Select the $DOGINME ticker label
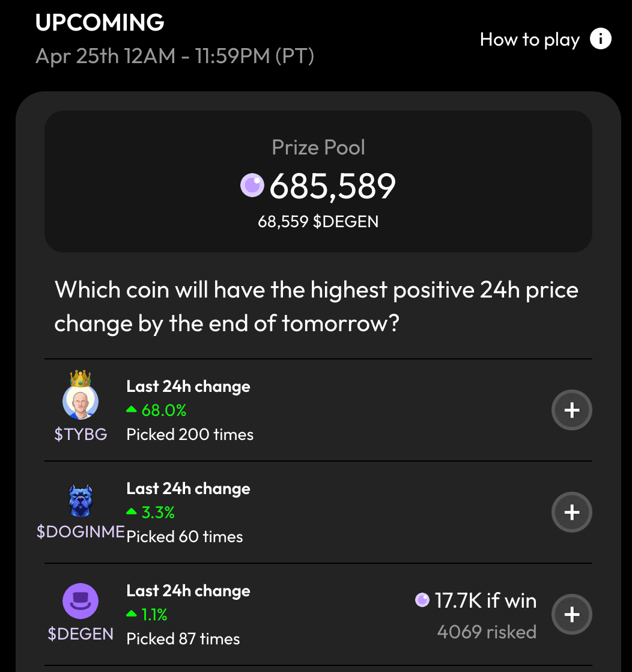 click(x=81, y=532)
